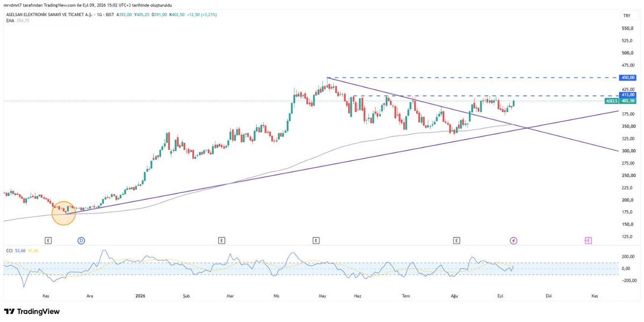The image size is (644, 322).
Task: Click the Tem month label on time axis
Action: point(406,296)
